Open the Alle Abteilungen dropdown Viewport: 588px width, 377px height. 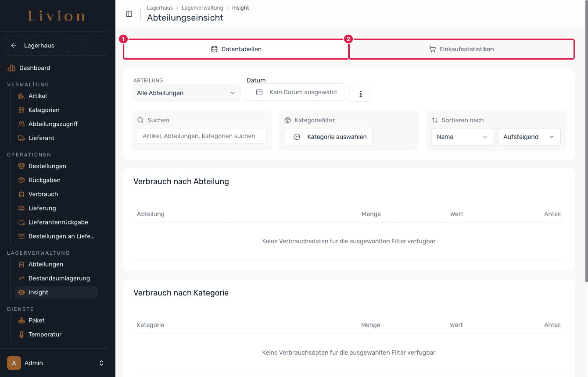pos(186,93)
